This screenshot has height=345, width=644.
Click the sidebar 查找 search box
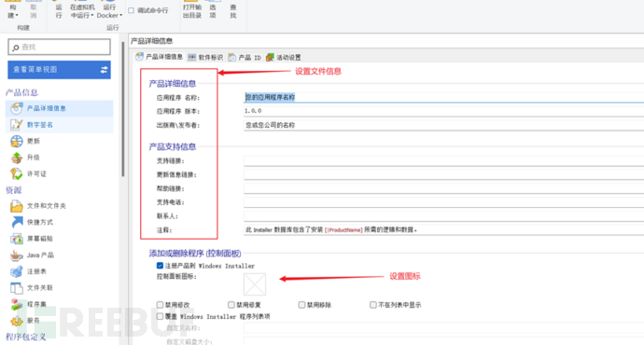(x=59, y=48)
